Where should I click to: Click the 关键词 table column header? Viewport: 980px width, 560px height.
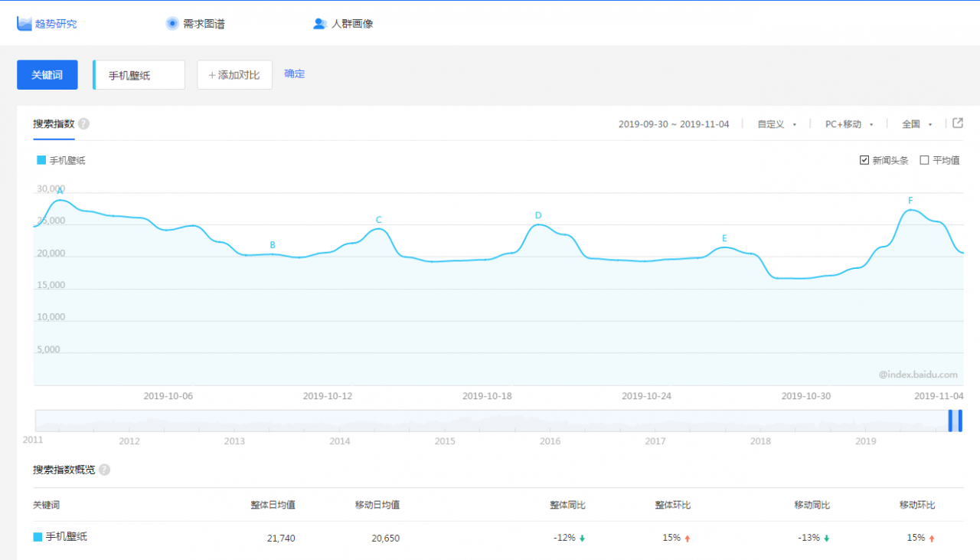(x=46, y=505)
